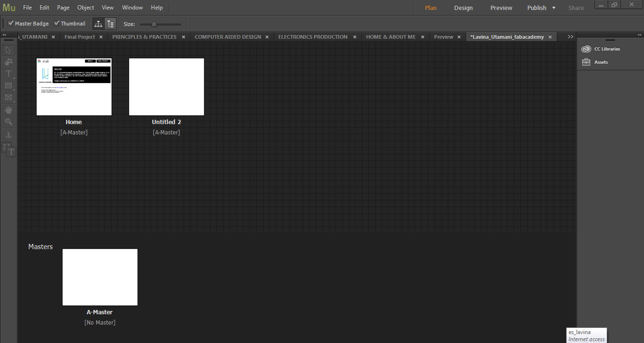Click the CC Libraries panel label
Image resolution: width=644 pixels, height=343 pixels.
pyautogui.click(x=607, y=49)
